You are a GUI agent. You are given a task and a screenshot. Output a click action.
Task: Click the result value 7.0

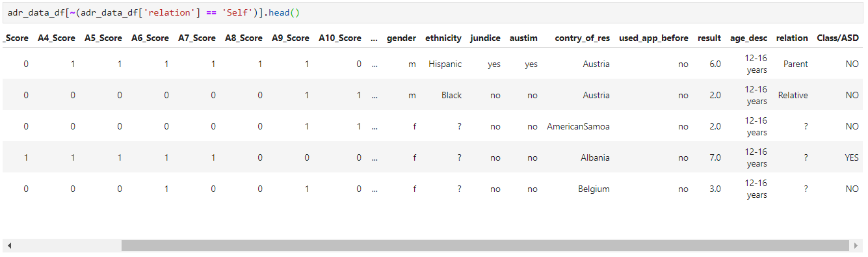tap(715, 158)
